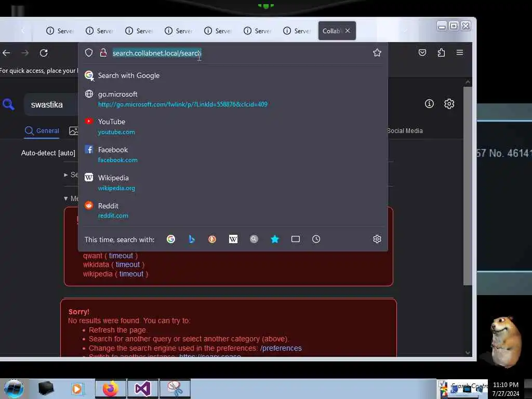Search this time with Google icon
This screenshot has width=532, height=399.
(171, 239)
